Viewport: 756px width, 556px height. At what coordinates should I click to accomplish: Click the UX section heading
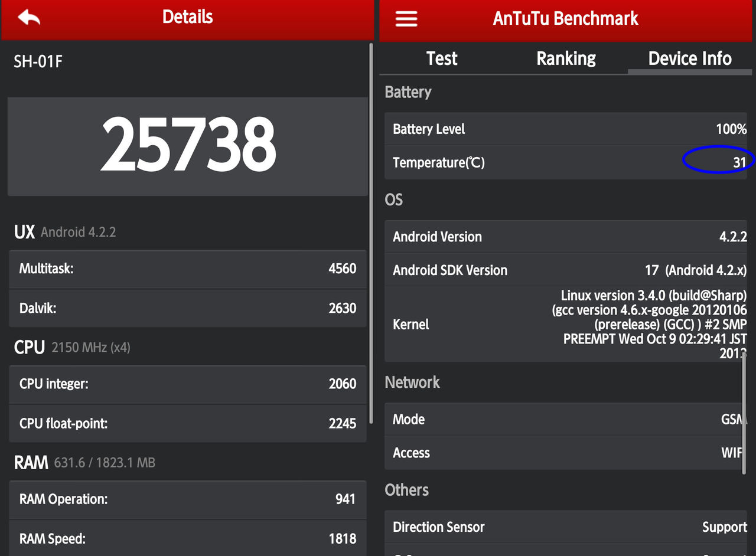[x=24, y=232]
